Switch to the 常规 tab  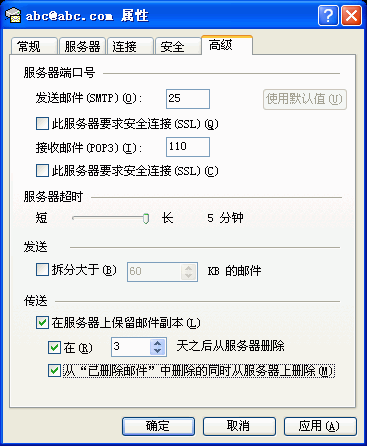click(34, 46)
